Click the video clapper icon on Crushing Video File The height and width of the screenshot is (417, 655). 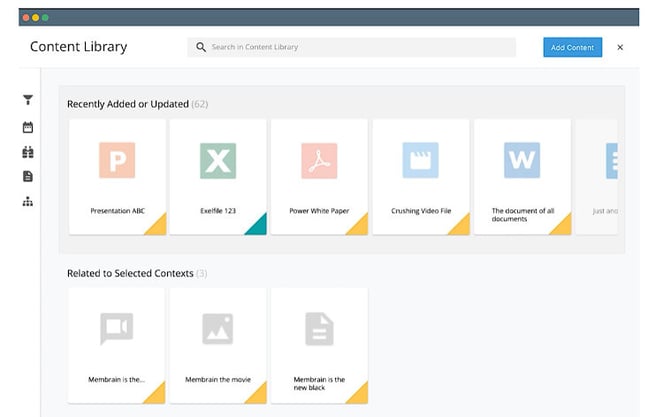point(420,160)
